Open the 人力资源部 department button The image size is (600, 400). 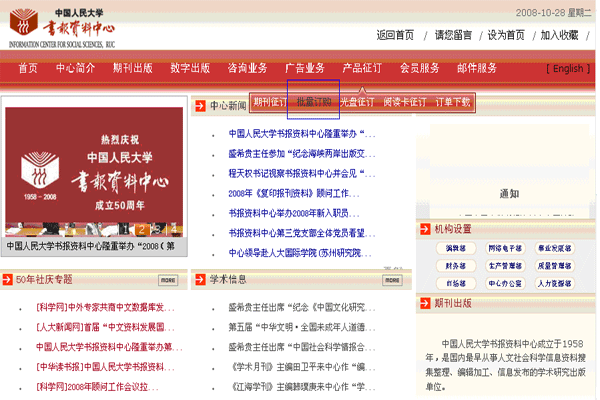[x=554, y=283]
